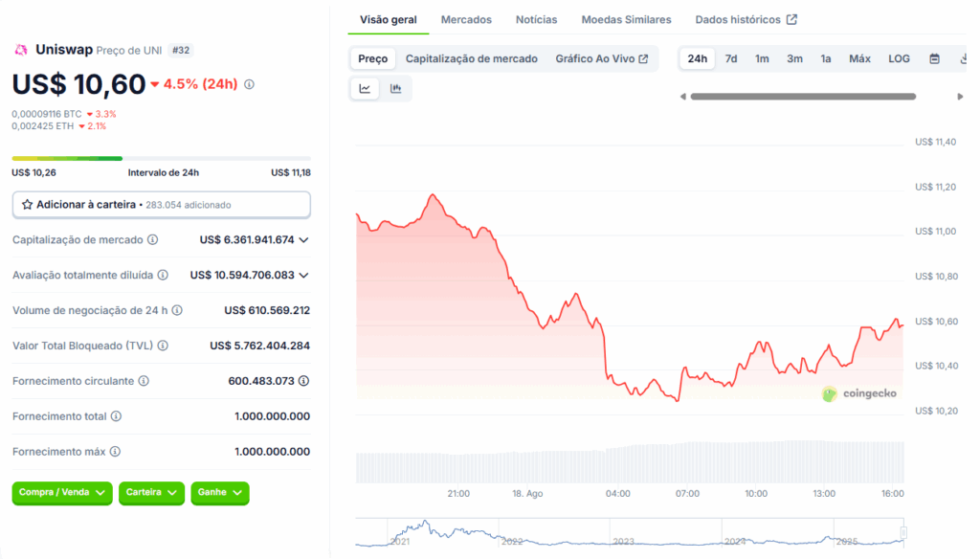Screen dimensions: 980x559
Task: Click the #32 rank badge
Action: (x=181, y=50)
